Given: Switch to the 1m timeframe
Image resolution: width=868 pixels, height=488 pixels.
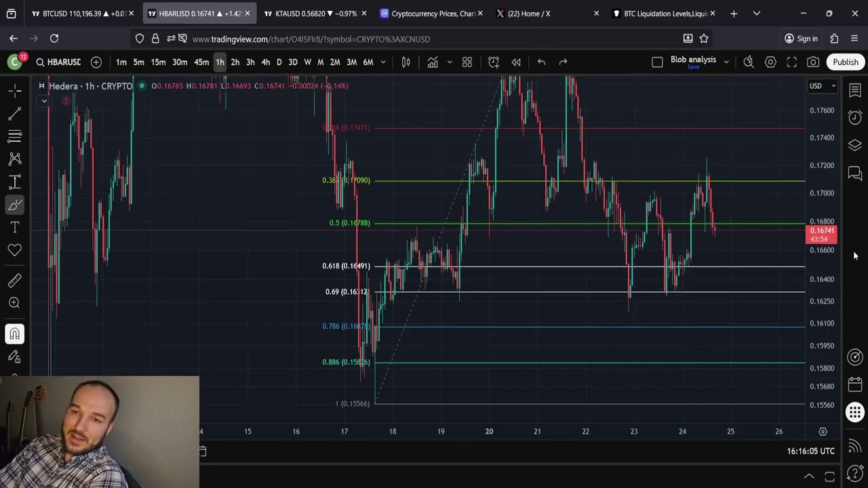Looking at the screenshot, I should (x=121, y=62).
